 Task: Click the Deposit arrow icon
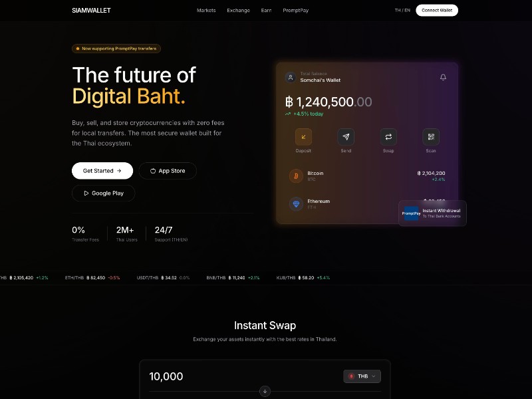(x=303, y=137)
